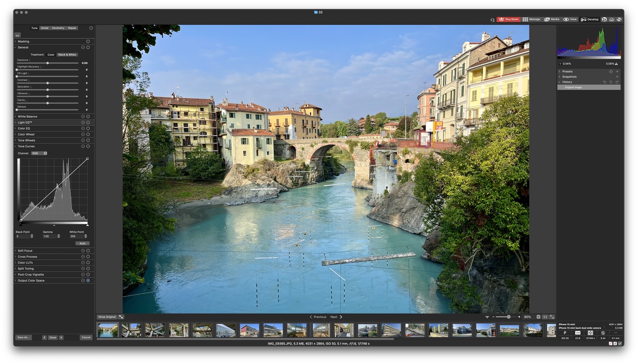Add a new snapshot with plus icon
Image resolution: width=638 pixels, height=364 pixels.
tap(617, 77)
